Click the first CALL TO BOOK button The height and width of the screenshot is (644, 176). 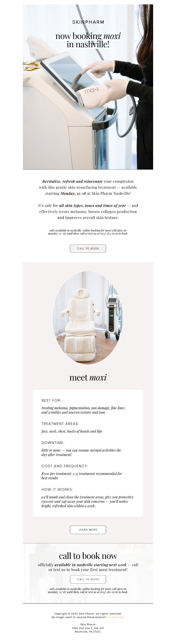[x=88, y=249]
